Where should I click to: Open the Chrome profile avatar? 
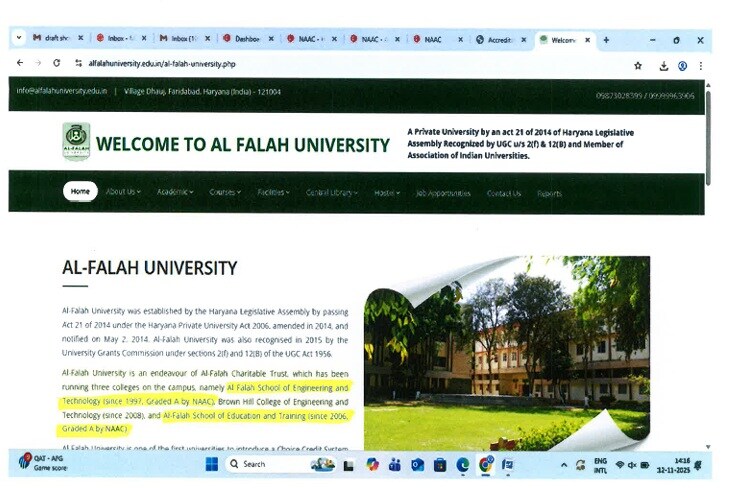pos(682,66)
